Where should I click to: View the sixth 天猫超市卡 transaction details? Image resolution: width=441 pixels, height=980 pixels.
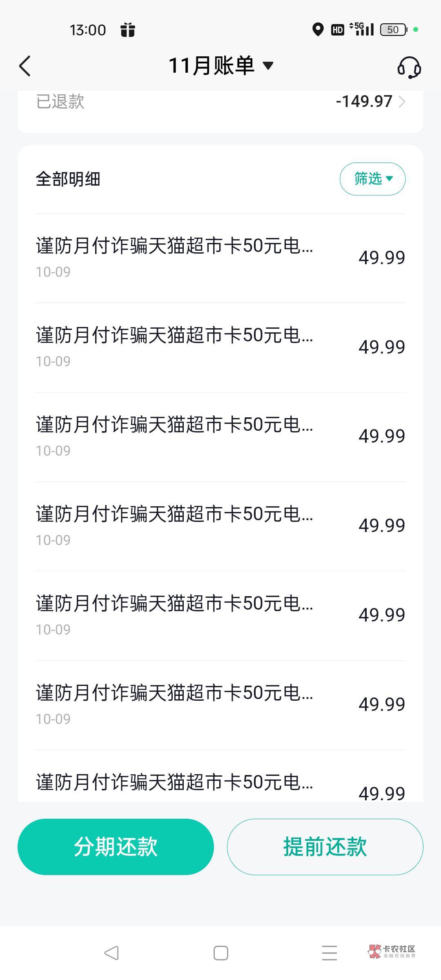[220, 705]
